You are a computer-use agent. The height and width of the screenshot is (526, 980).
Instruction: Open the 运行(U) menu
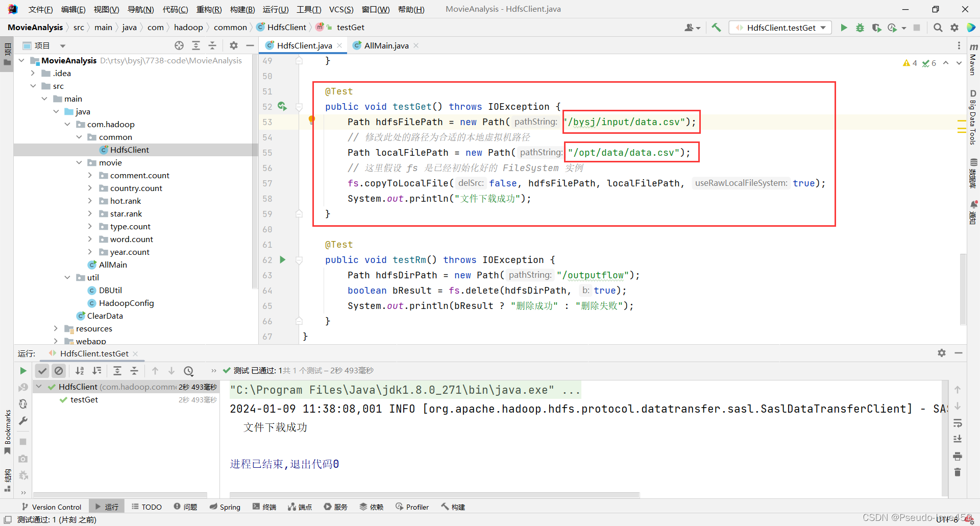coord(276,9)
